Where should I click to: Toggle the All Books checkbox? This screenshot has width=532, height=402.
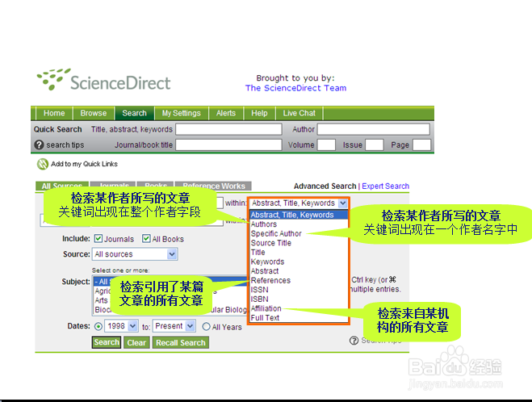click(146, 239)
